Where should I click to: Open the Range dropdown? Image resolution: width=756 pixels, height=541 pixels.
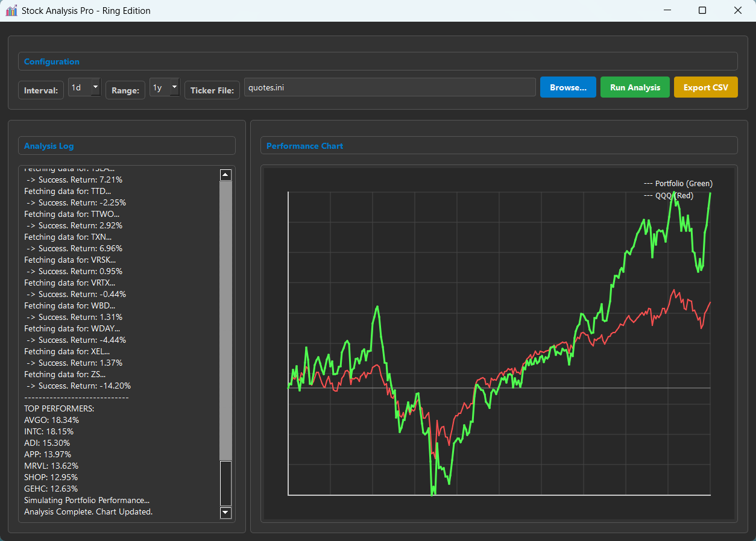pos(175,87)
